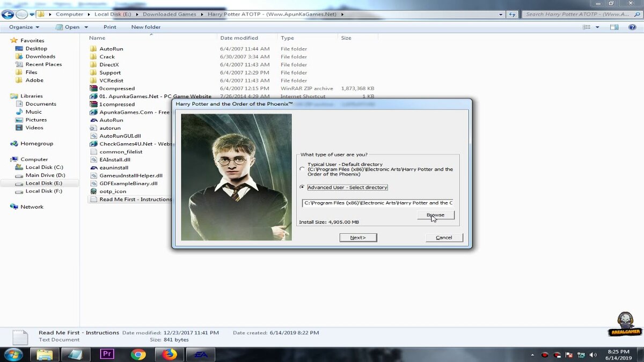Select GameuxInstallHelper.dll file
This screenshot has height=362, width=644.
click(x=130, y=175)
